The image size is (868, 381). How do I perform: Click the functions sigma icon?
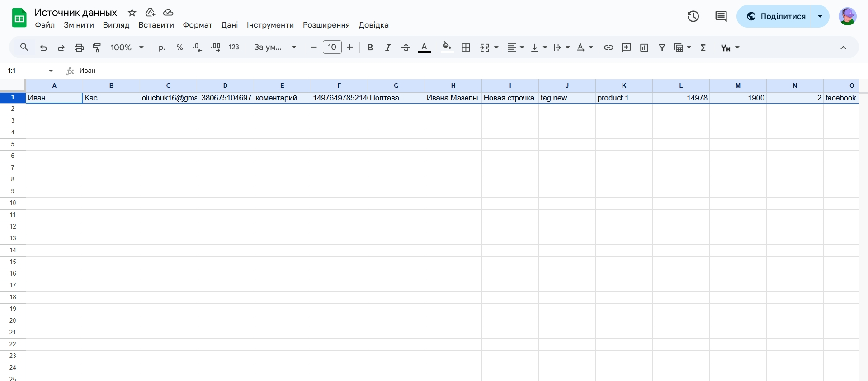(x=703, y=48)
